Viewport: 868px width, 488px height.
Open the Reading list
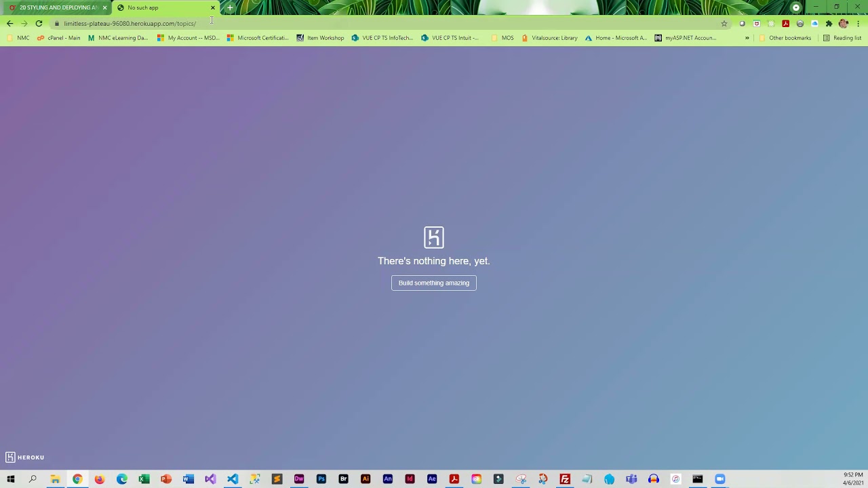click(x=842, y=38)
